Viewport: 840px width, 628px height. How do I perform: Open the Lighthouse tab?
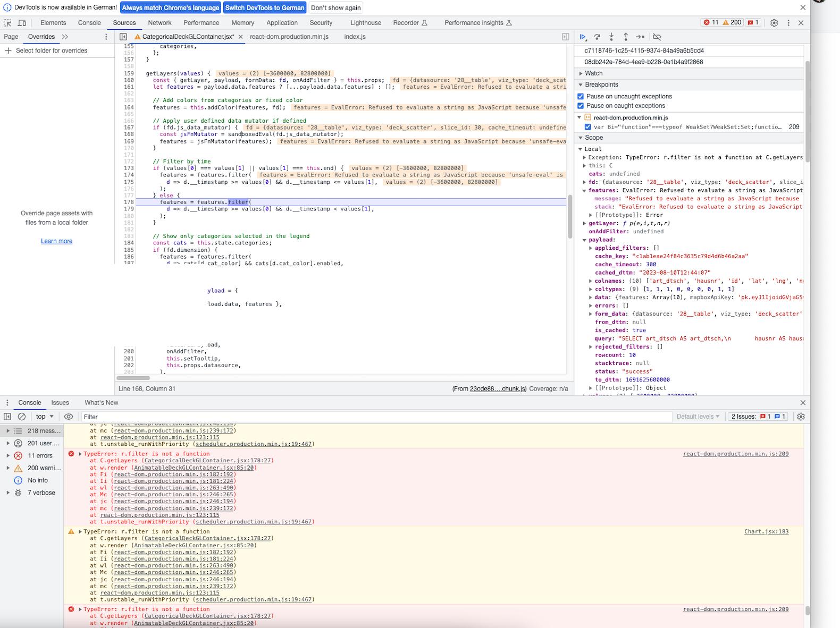(366, 23)
